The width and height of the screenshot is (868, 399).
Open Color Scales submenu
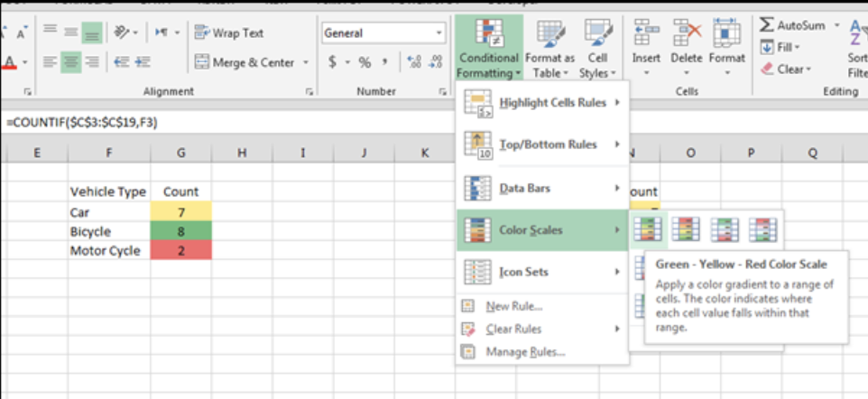[x=542, y=230]
